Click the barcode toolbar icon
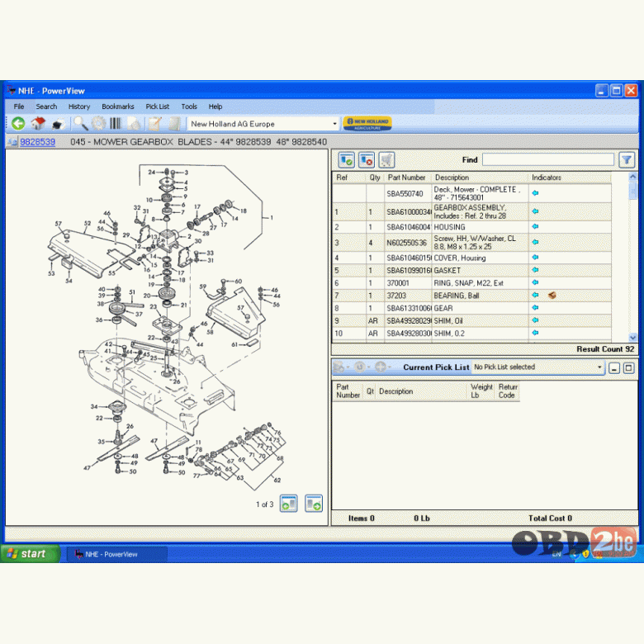 coord(116,123)
